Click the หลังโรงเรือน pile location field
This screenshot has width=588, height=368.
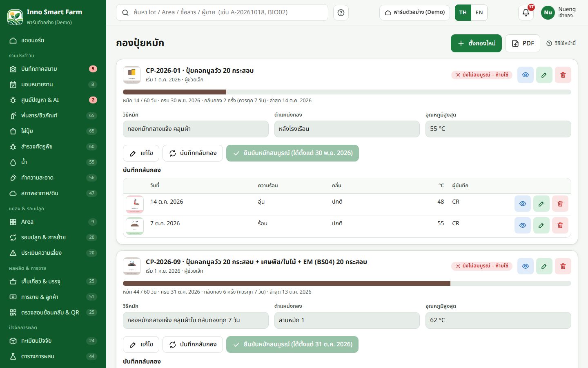pyautogui.click(x=347, y=129)
